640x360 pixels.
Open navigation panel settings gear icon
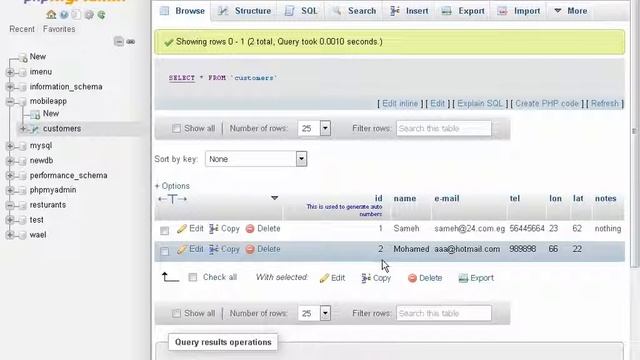[89, 15]
